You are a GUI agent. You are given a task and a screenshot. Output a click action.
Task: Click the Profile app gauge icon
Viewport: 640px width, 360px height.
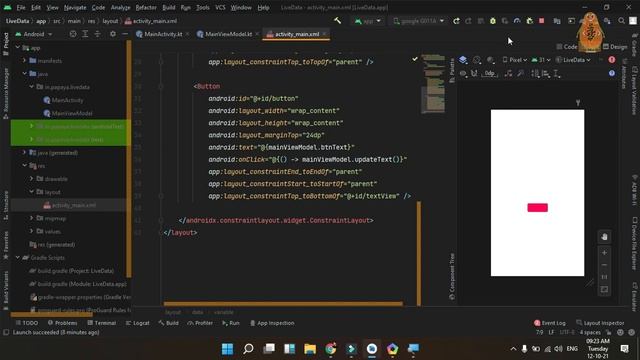click(517, 21)
